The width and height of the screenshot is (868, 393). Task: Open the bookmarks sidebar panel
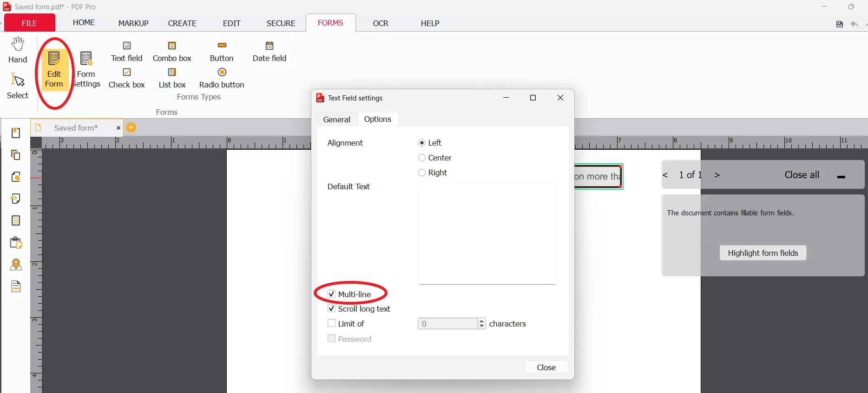coord(16,133)
